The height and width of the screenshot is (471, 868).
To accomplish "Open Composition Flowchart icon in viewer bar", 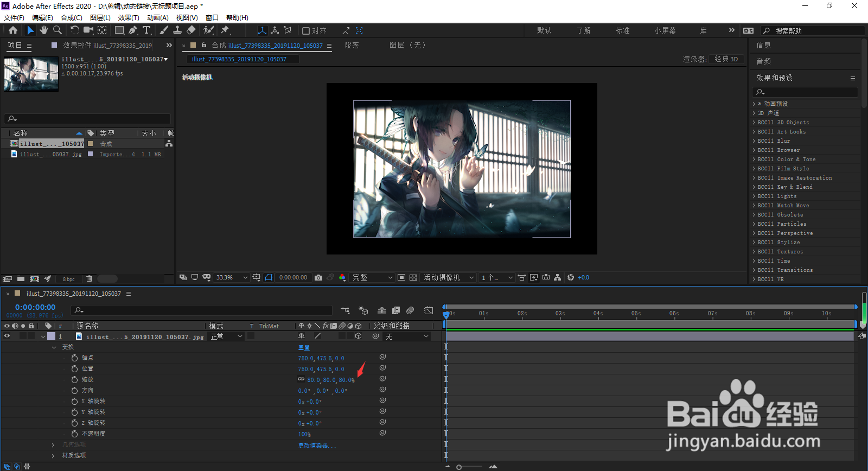I will pos(557,277).
